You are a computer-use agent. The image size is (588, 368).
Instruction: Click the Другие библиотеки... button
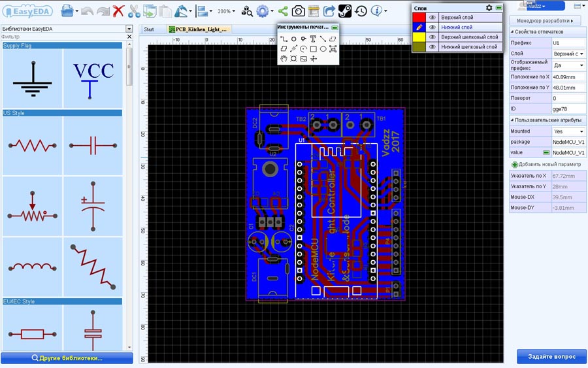coord(67,358)
